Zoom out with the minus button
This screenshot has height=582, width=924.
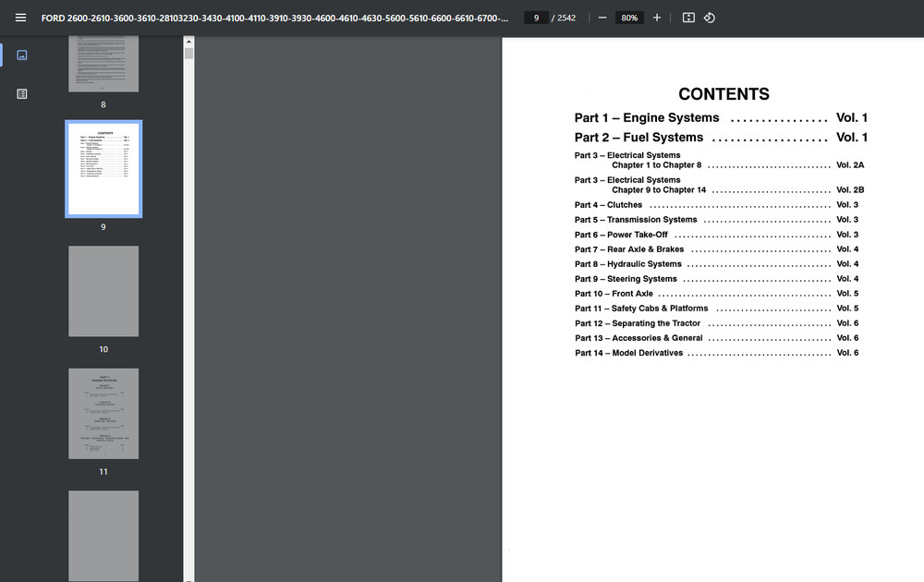point(602,18)
